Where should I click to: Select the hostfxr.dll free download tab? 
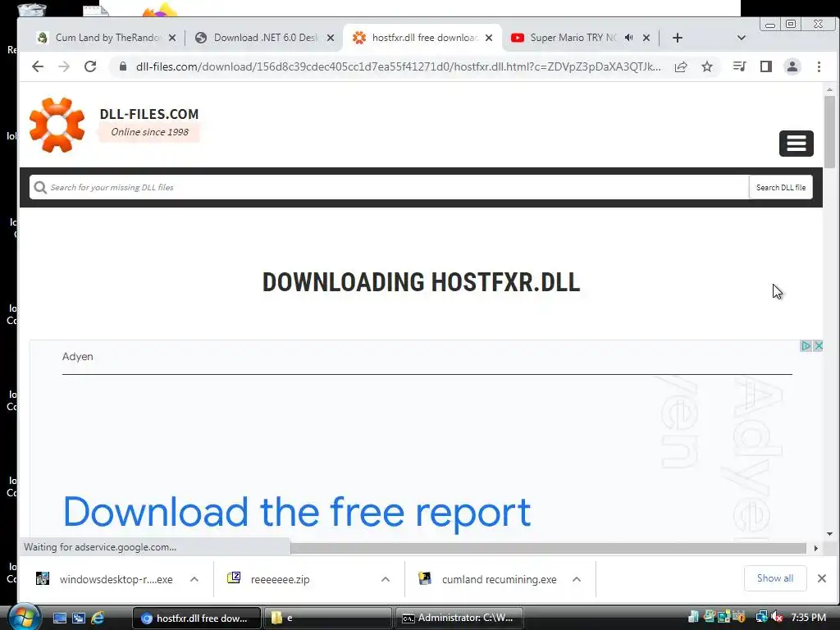[x=423, y=38]
